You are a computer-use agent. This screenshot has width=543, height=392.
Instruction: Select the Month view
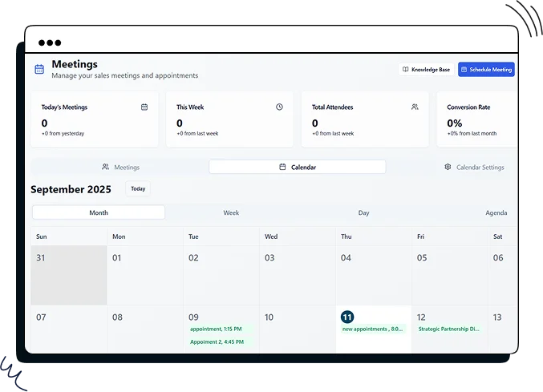tap(99, 212)
